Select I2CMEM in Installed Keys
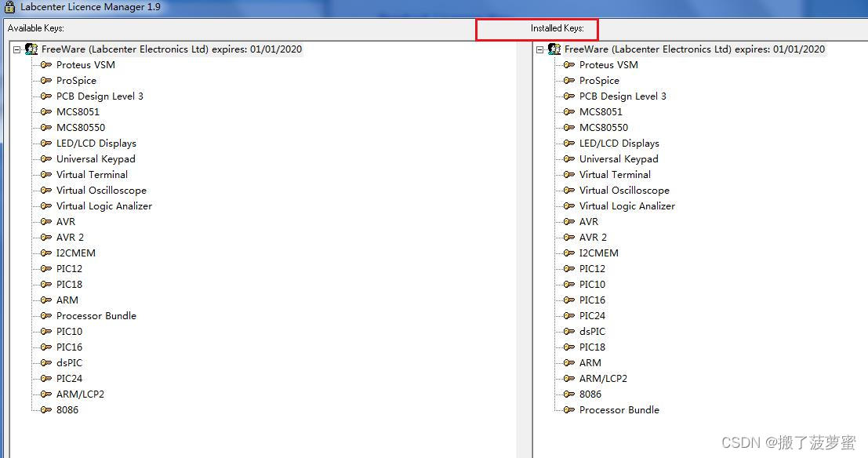This screenshot has width=868, height=458. coord(599,253)
